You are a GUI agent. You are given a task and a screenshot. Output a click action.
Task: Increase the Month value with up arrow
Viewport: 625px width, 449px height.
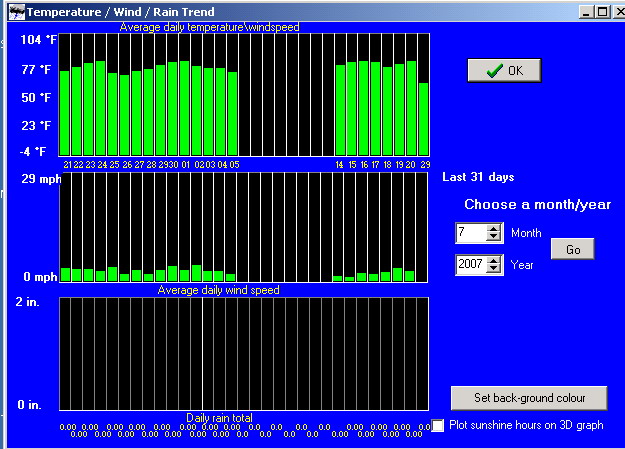click(x=493, y=229)
